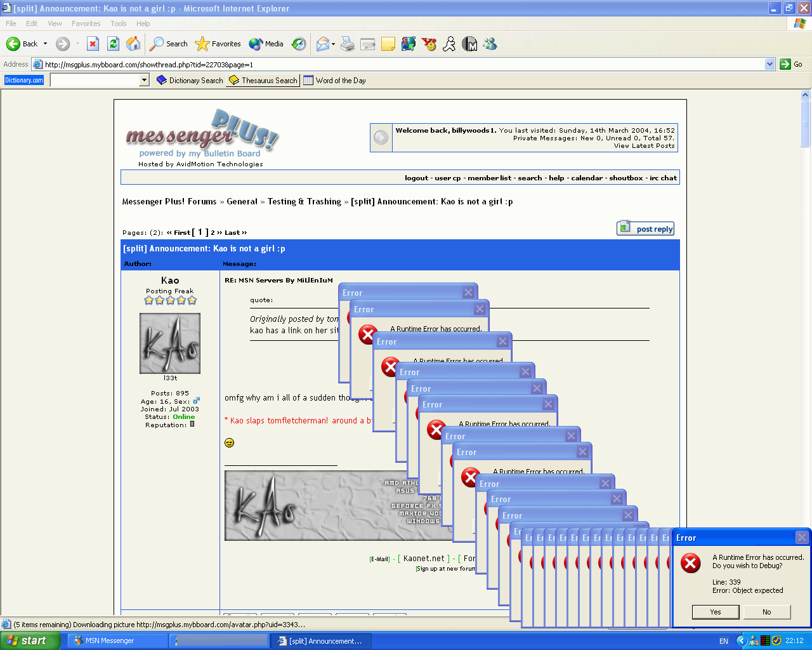Click View Latest Posts link

[x=644, y=146]
